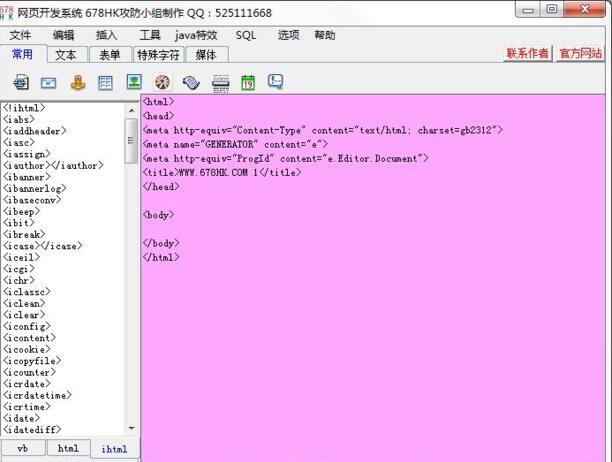
Task: Open the SQL menu
Action: tap(246, 35)
